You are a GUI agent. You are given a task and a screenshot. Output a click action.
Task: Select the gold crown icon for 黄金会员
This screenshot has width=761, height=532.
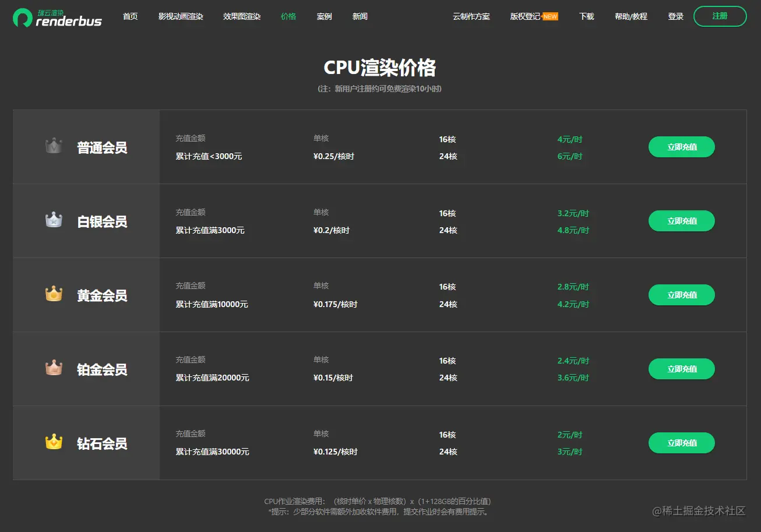54,294
